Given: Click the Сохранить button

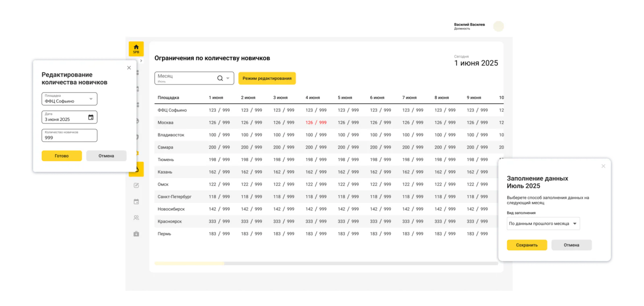Looking at the screenshot, I should coord(527,245).
